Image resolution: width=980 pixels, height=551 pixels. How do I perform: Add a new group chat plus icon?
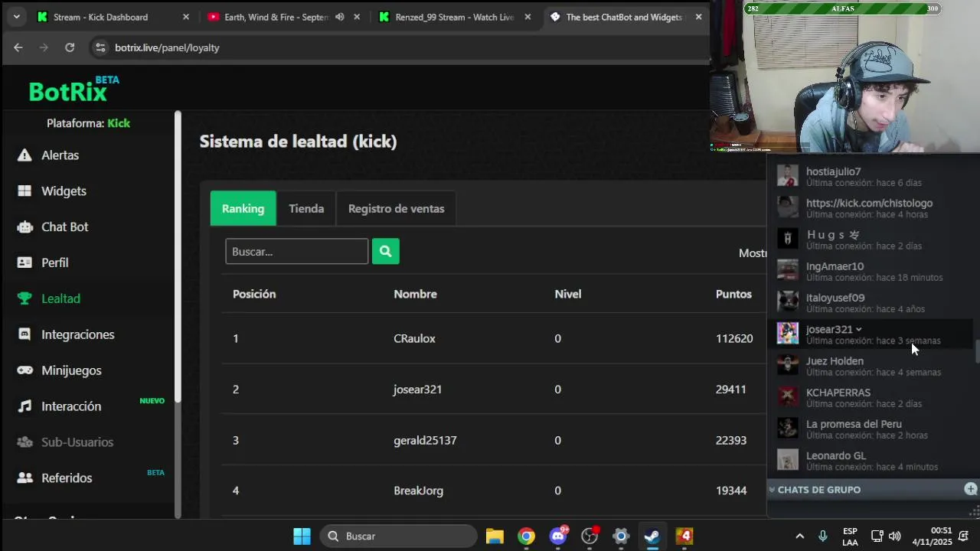pos(970,489)
